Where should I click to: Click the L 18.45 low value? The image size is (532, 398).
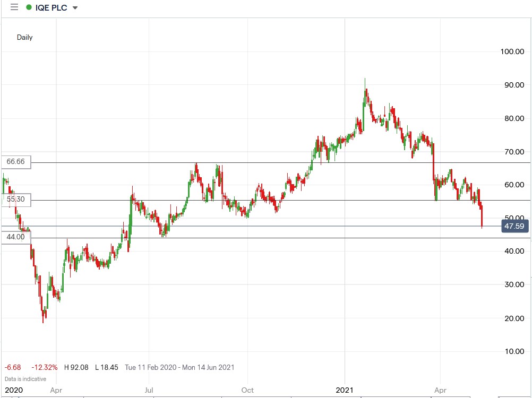tap(107, 368)
